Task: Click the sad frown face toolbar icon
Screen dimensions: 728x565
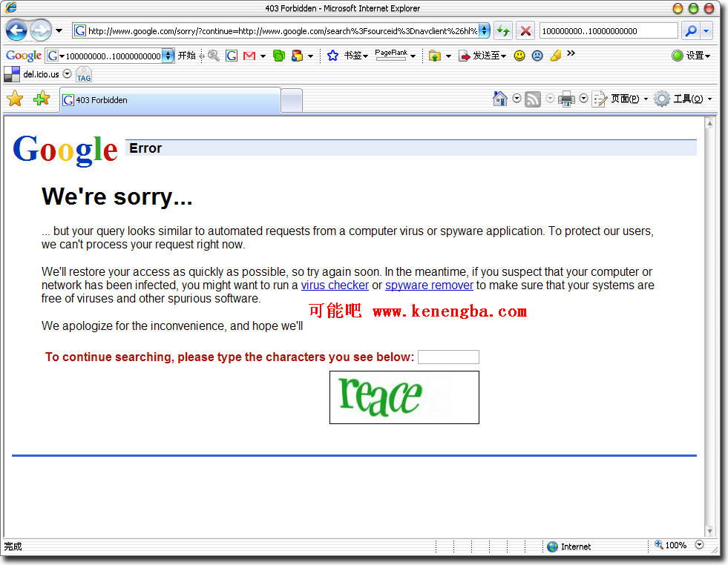Action: coord(537,56)
